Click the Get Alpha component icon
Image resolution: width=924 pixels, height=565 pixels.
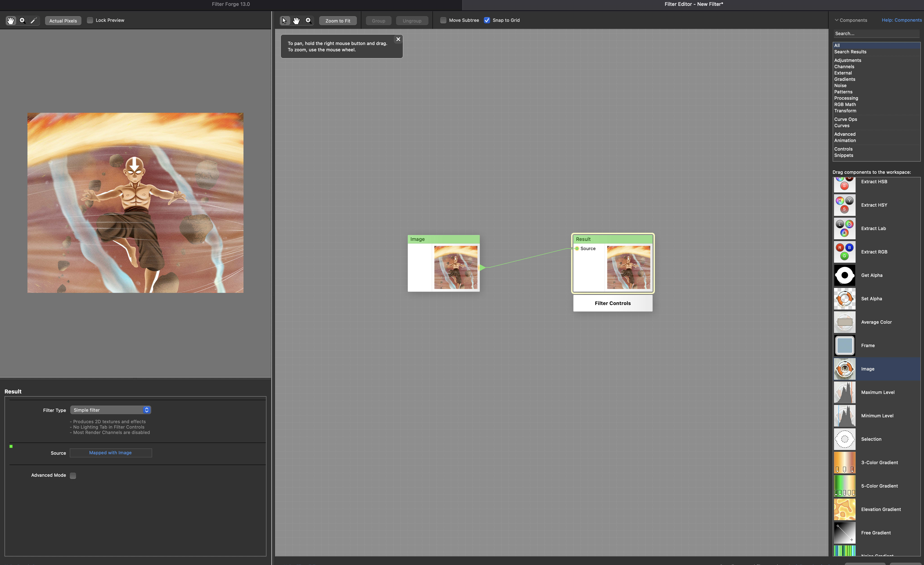pyautogui.click(x=845, y=275)
